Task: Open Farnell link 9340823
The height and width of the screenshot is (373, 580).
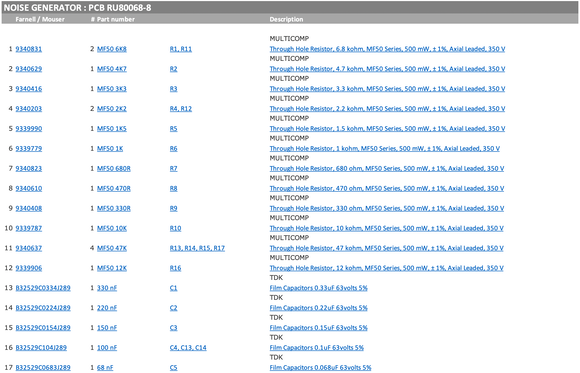Action: (x=28, y=169)
